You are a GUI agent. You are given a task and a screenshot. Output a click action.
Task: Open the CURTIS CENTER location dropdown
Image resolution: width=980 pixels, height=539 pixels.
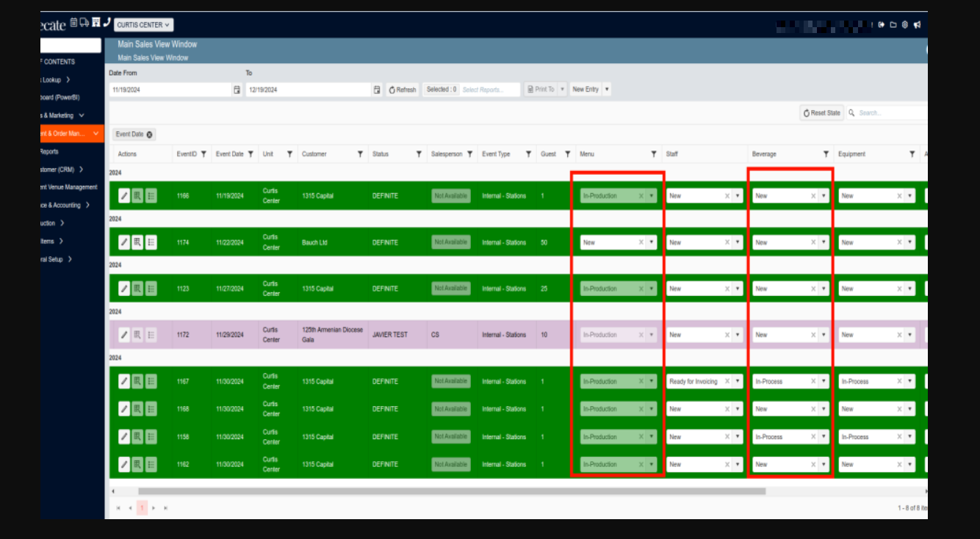[x=144, y=25]
